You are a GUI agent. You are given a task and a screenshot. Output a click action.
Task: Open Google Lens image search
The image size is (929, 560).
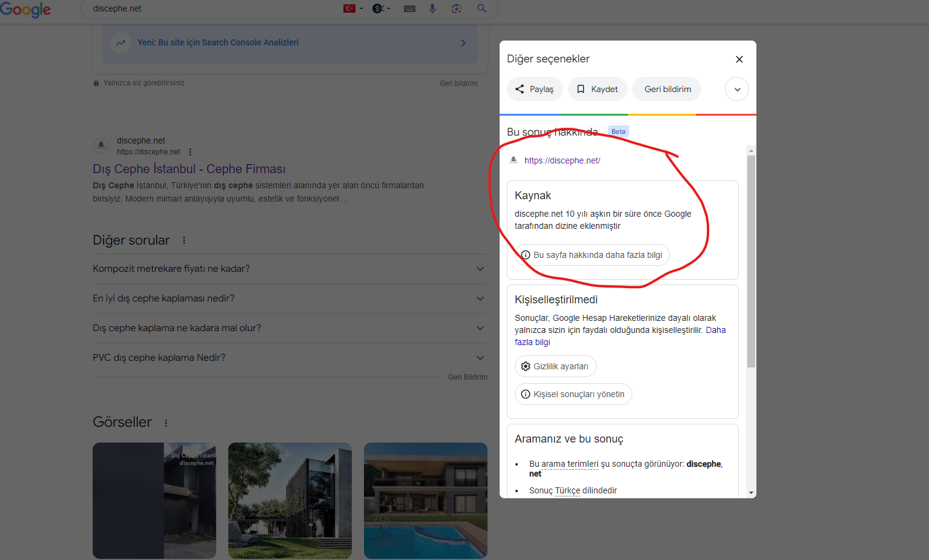pos(457,8)
